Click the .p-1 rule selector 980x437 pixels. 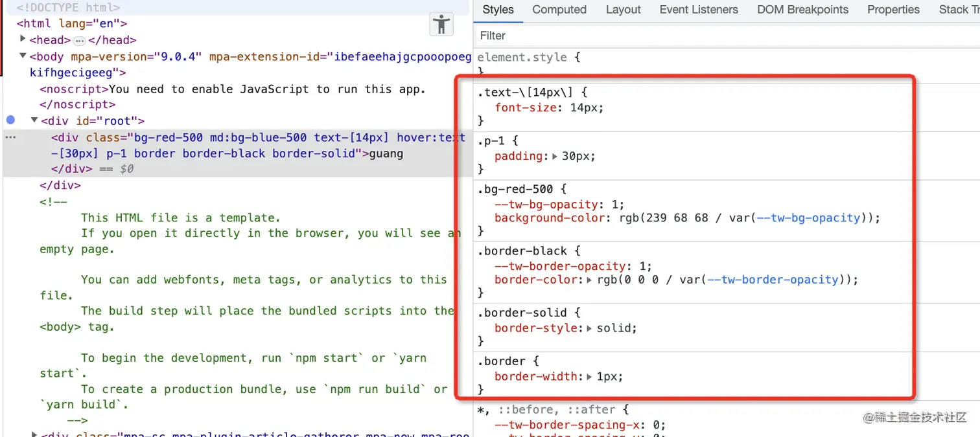click(x=492, y=140)
